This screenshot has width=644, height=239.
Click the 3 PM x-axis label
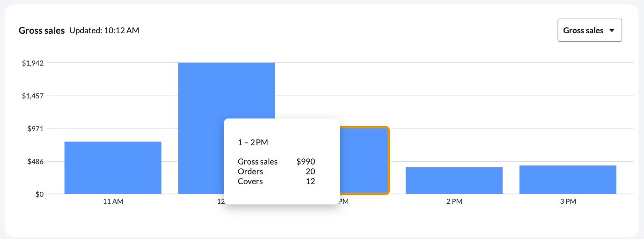(568, 202)
